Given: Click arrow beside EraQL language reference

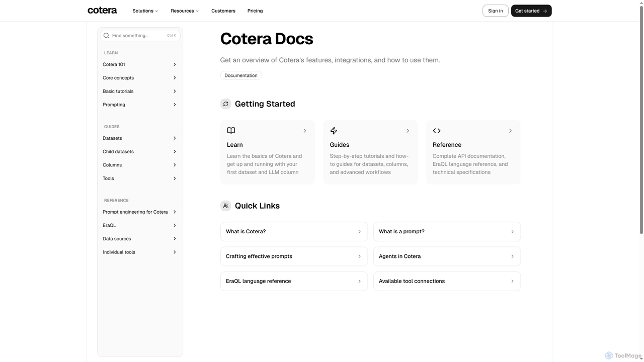Looking at the screenshot, I should (x=359, y=282).
